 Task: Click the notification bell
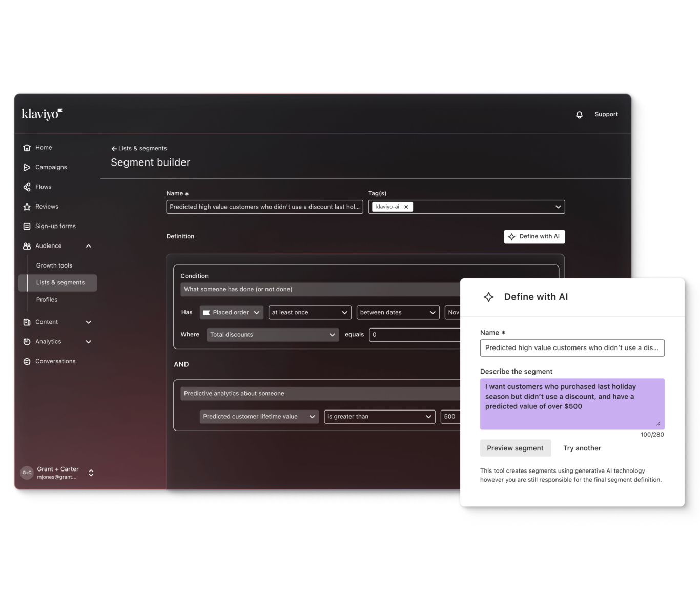point(579,114)
